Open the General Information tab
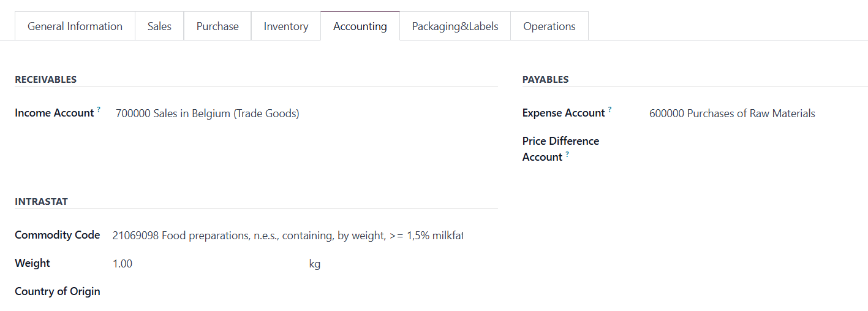The width and height of the screenshot is (868, 311). coord(75,26)
